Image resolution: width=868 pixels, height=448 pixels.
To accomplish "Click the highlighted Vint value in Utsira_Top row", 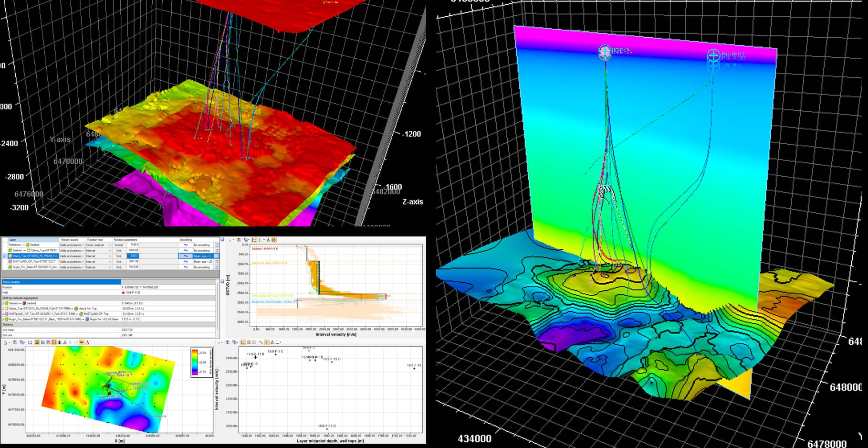I will (x=133, y=256).
